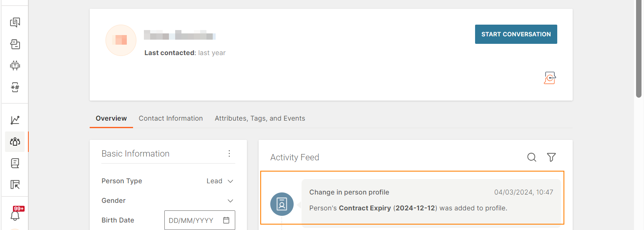Open the notifications bell with 99+ badge
This screenshot has width=644, height=230.
point(16,214)
